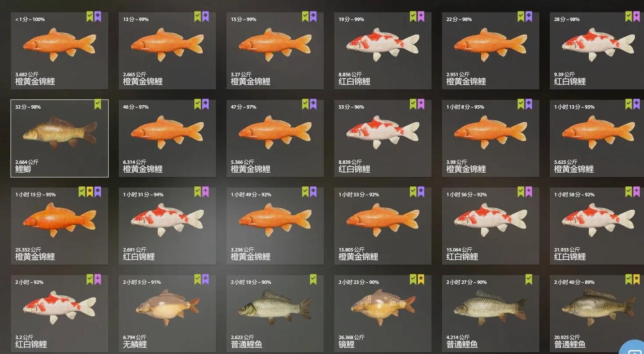Viewport: 644px width, 354px height.
Task: Open the 21.933公斤 红白锦鲤 fish card
Action: pyautogui.click(x=597, y=226)
